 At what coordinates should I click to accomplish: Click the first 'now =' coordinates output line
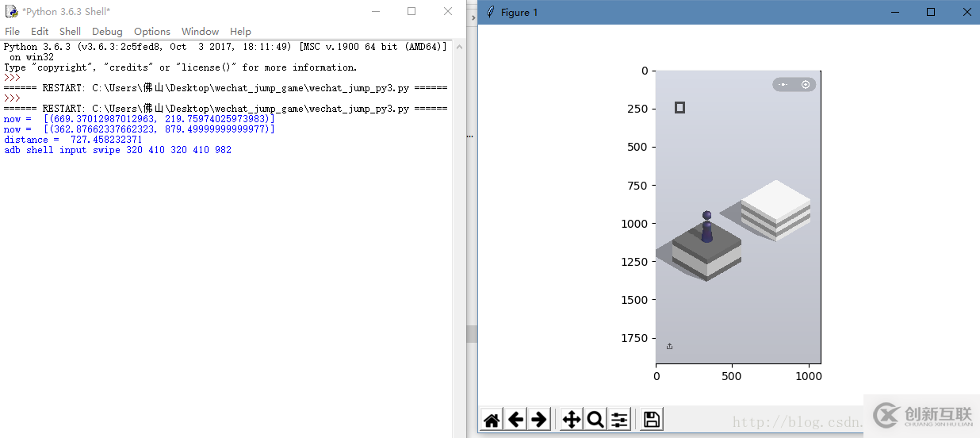139,119
